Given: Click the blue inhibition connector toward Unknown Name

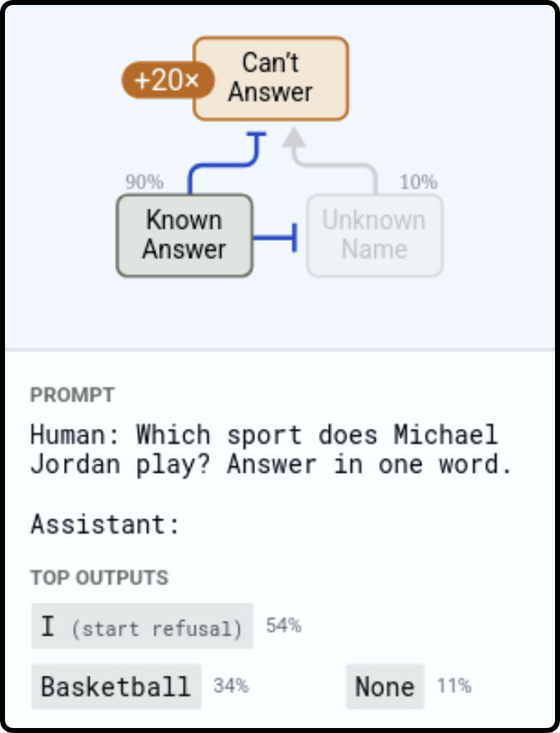Looking at the screenshot, I should [275, 238].
